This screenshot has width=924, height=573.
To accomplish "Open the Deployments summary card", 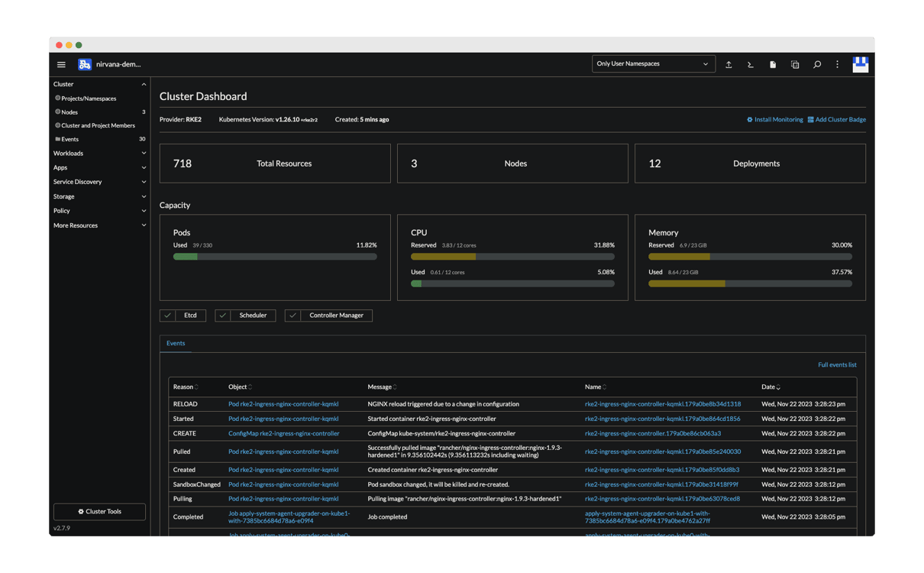I will pos(750,163).
